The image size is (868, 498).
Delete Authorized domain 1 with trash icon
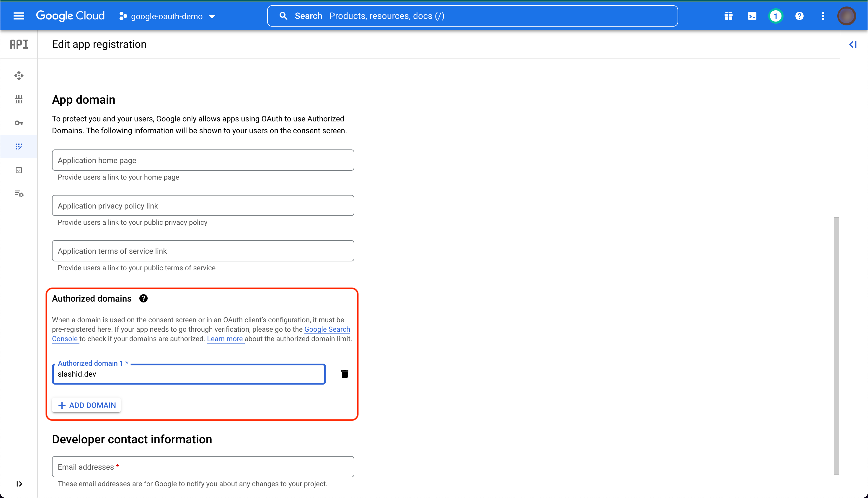345,374
